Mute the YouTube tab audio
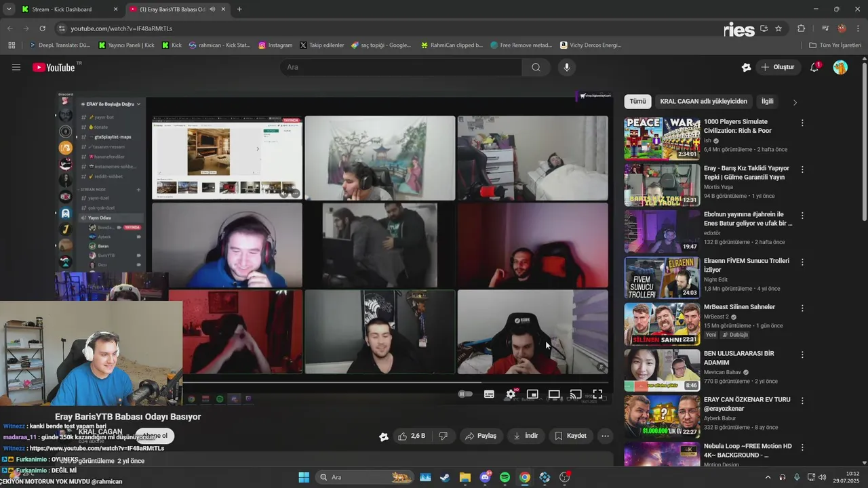This screenshot has height=488, width=868. pos(213,9)
